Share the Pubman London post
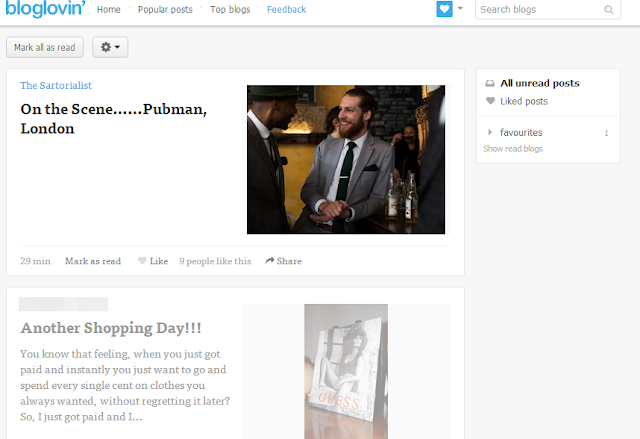The width and height of the screenshot is (640, 439). 283,261
